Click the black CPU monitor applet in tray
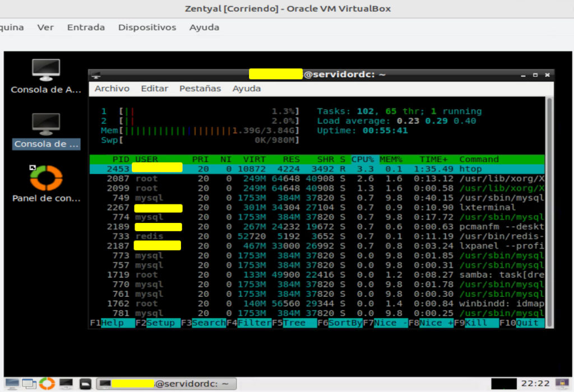Screen dimensions: 574x392 tap(504, 384)
